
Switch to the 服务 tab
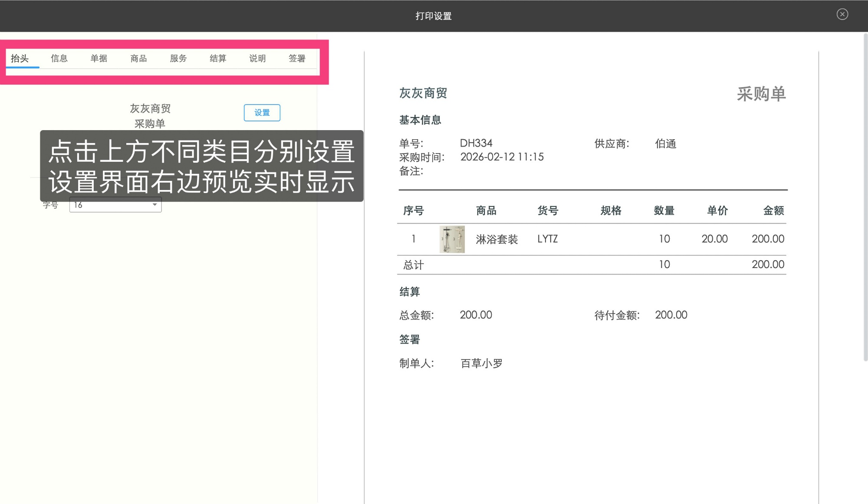178,59
